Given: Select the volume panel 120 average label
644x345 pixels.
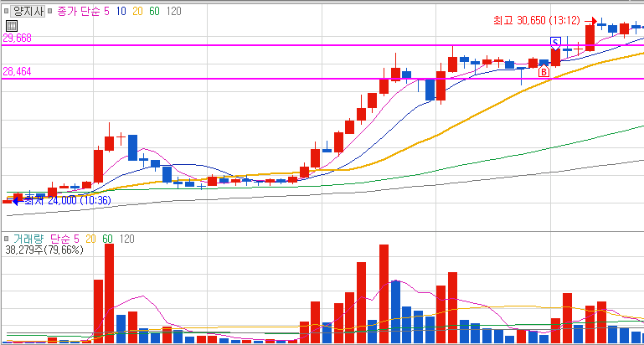Looking at the screenshot, I should point(127,239).
